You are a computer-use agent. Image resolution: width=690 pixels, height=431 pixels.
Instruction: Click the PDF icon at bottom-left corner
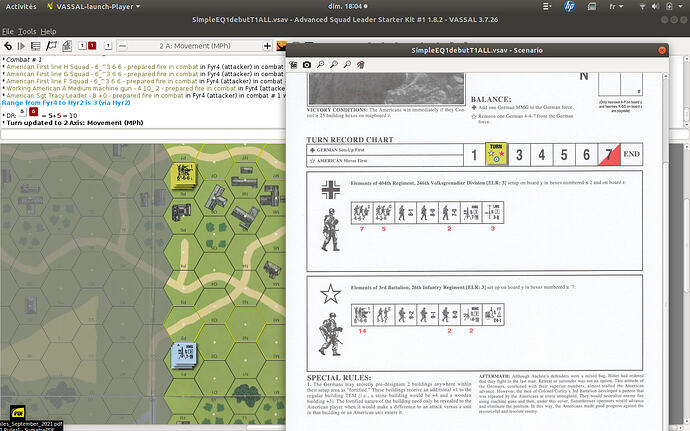pos(18,413)
